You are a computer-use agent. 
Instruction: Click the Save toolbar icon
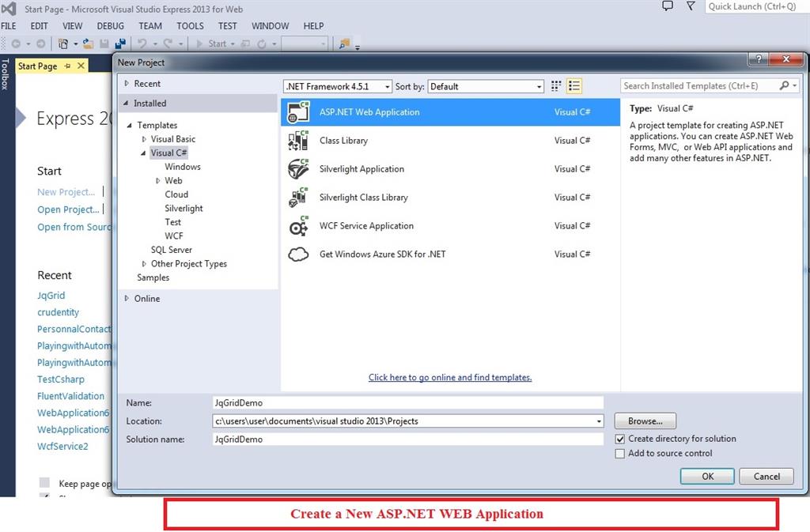pyautogui.click(x=104, y=43)
